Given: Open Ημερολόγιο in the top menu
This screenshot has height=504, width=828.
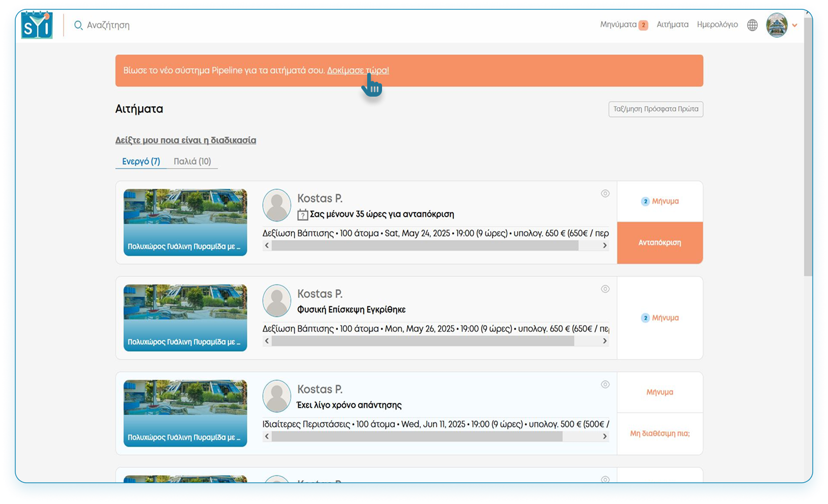Looking at the screenshot, I should point(717,25).
